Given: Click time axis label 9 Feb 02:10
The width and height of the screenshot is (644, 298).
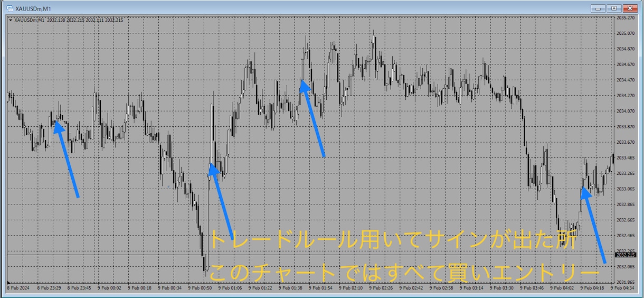Looking at the screenshot, I should pyautogui.click(x=351, y=288).
